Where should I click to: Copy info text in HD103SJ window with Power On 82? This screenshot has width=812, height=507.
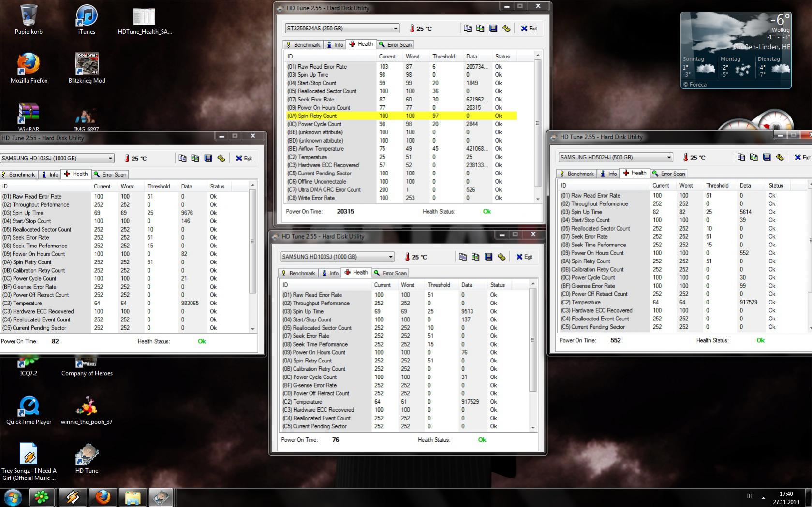point(182,158)
